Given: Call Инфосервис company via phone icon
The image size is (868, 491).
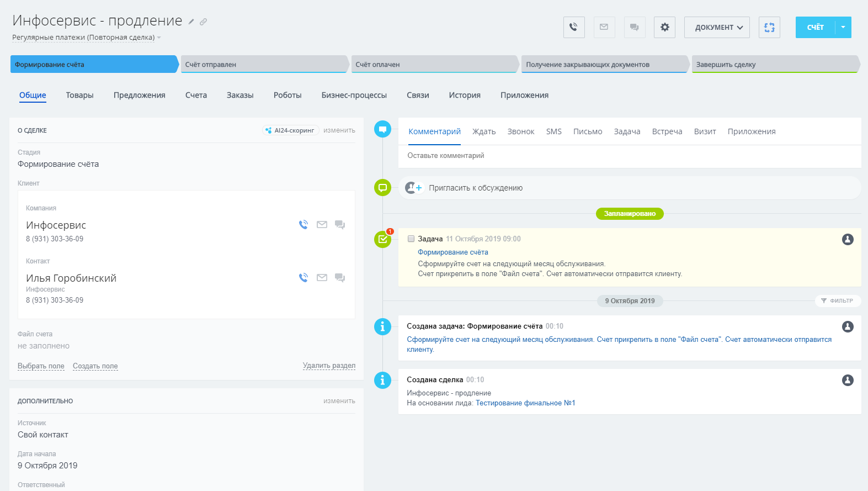Looking at the screenshot, I should point(303,225).
